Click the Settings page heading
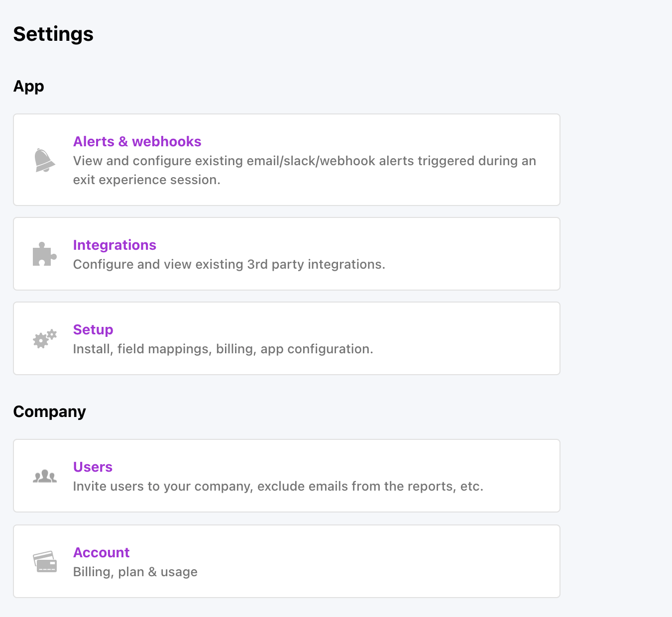This screenshot has height=617, width=672. tap(53, 34)
